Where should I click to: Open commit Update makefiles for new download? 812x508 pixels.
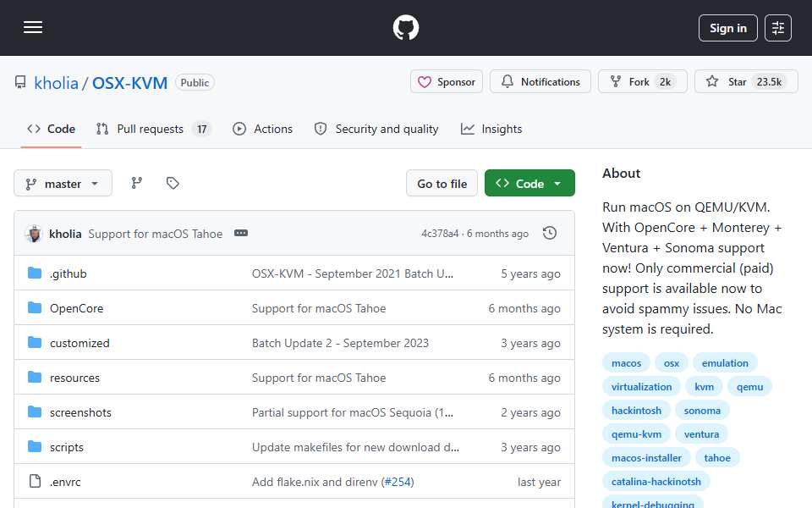coord(355,447)
